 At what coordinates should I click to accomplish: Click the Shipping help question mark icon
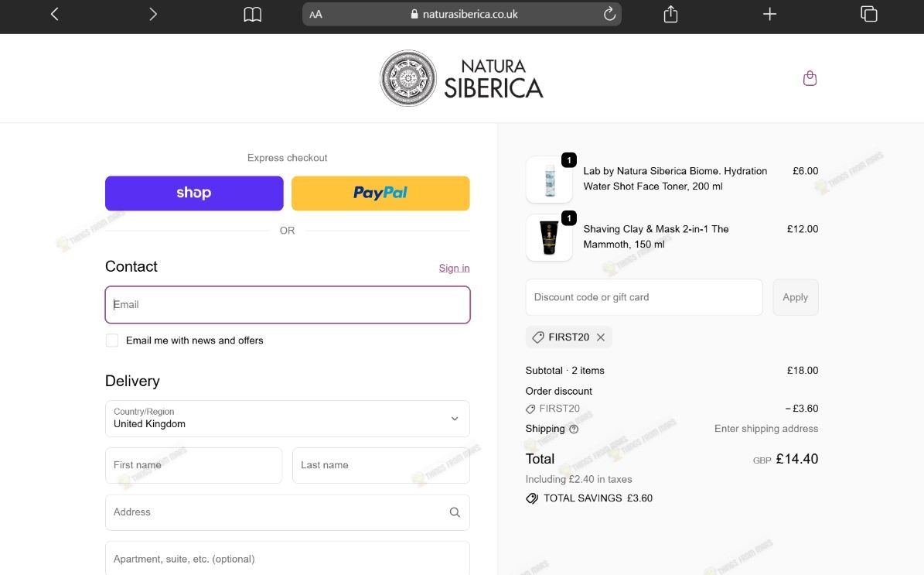pos(574,430)
